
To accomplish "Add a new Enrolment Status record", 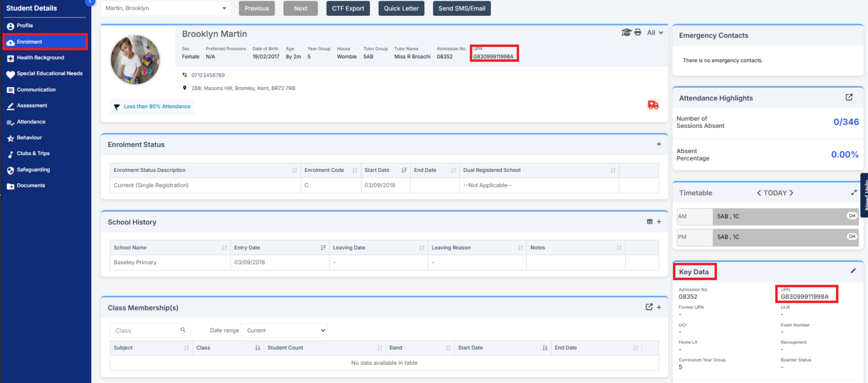I will [658, 144].
